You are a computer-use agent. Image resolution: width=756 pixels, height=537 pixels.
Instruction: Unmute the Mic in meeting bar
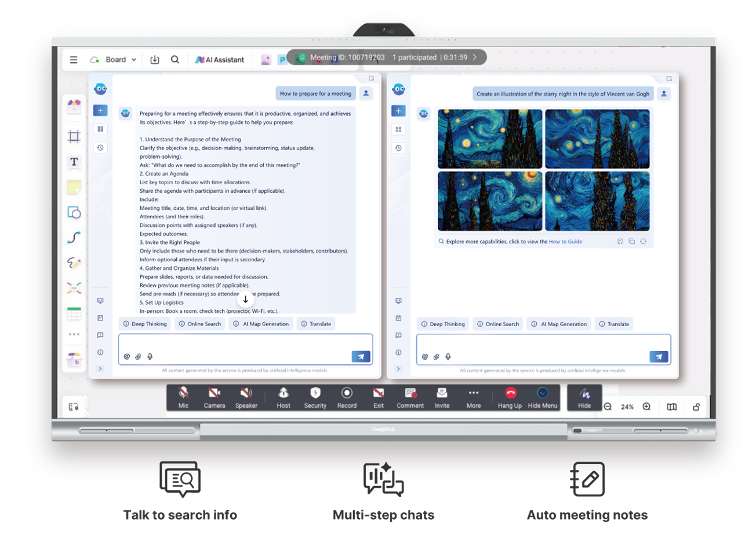(183, 397)
